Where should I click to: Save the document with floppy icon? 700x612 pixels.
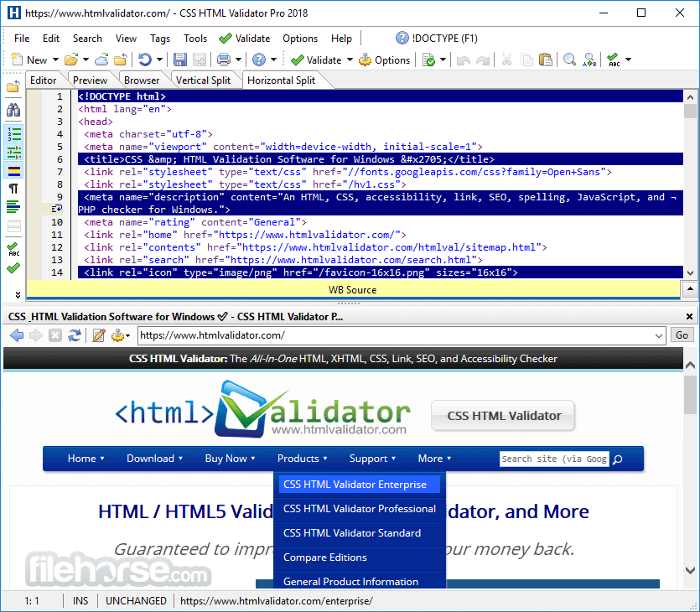pos(180,60)
